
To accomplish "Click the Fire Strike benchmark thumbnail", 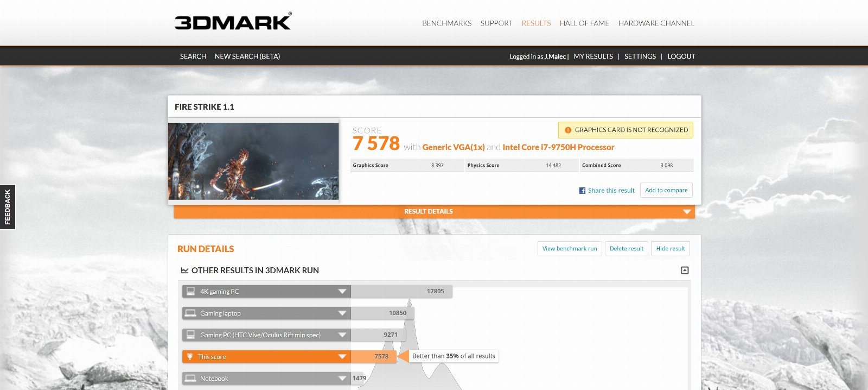I will pos(253,161).
